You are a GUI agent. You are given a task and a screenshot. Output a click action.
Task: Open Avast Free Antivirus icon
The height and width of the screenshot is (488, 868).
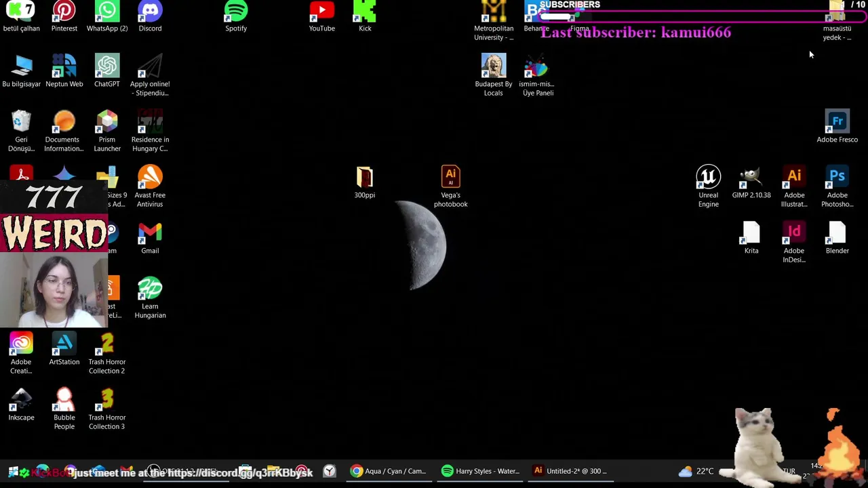150,186
